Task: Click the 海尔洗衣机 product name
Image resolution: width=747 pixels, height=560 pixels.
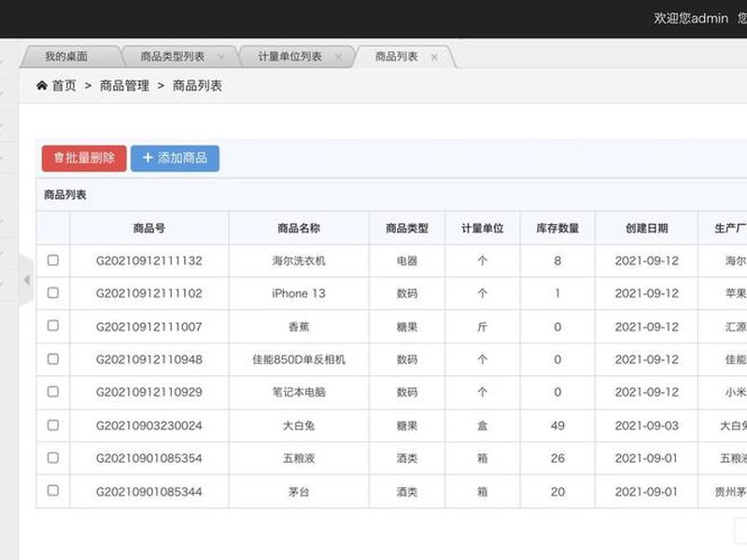Action: pos(299,261)
